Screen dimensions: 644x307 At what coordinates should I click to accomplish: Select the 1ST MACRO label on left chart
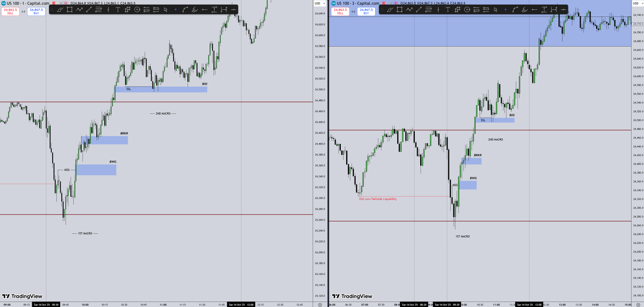pos(85,233)
